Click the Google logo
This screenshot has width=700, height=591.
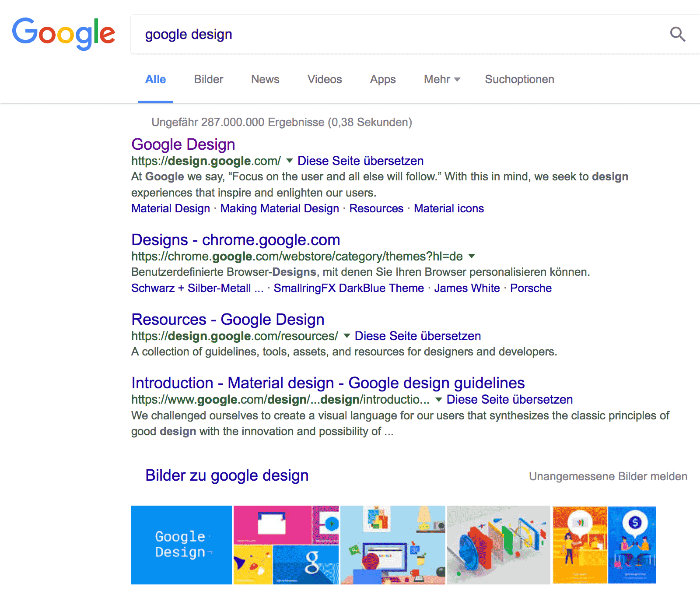(64, 34)
